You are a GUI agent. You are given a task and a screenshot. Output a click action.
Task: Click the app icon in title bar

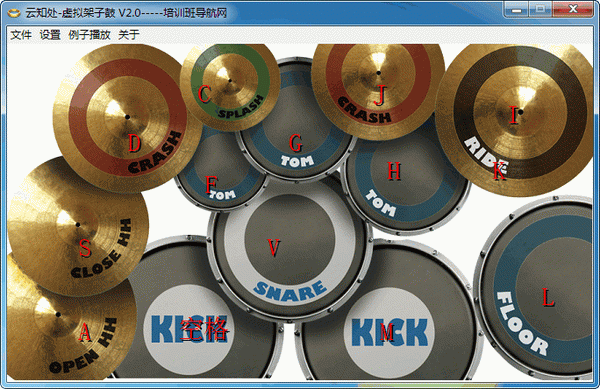coord(14,13)
